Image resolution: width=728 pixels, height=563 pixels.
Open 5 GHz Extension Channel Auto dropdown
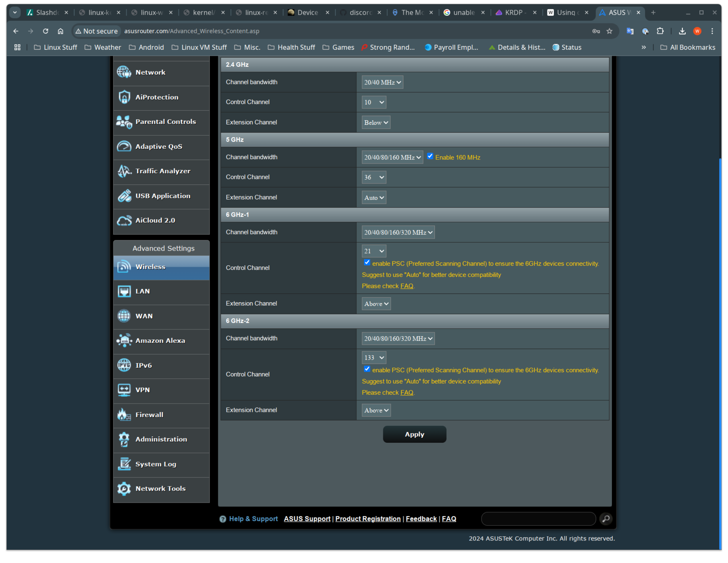374,197
